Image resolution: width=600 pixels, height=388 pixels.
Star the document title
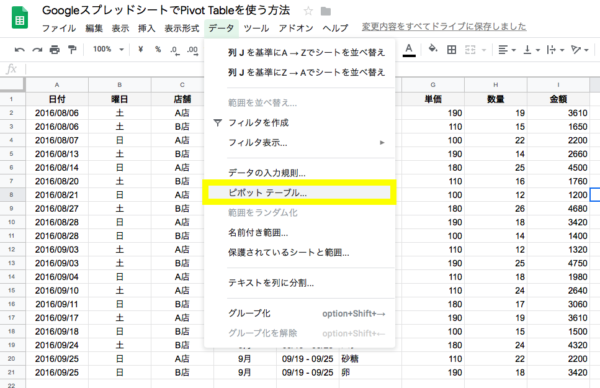pos(308,11)
